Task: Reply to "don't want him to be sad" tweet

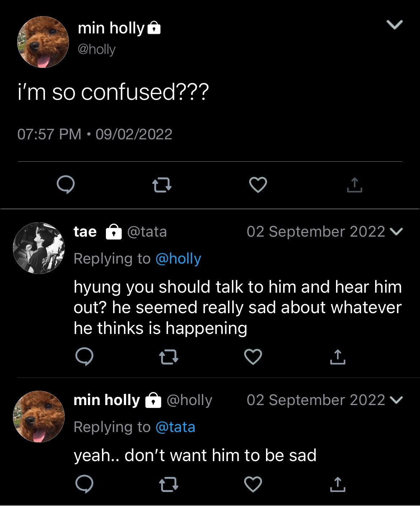Action: pos(84,484)
